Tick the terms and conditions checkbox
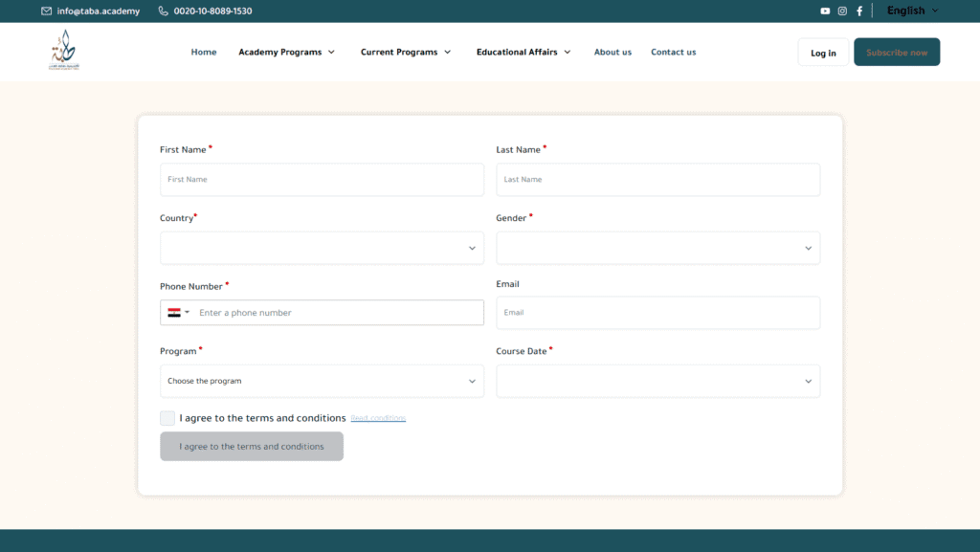 (167, 418)
